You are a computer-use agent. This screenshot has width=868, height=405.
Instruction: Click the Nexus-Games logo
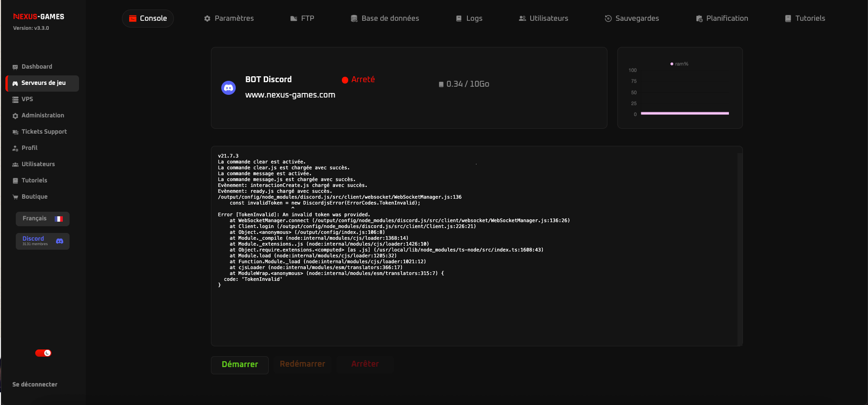click(39, 17)
